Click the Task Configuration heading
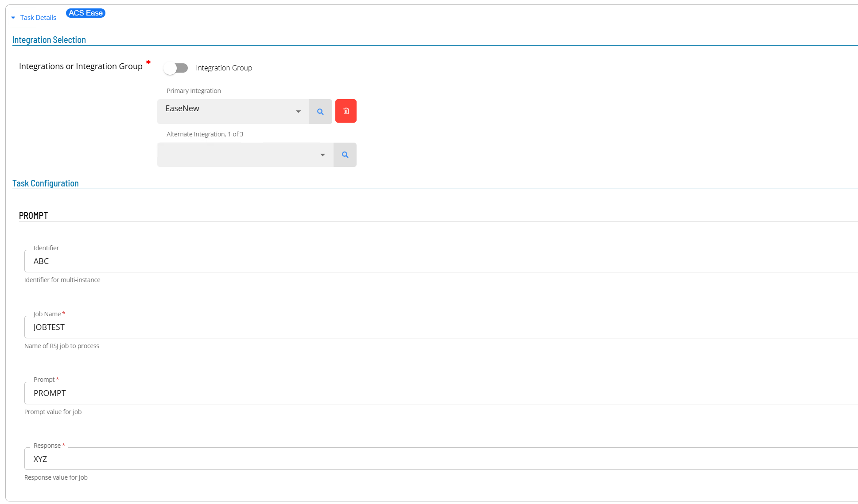This screenshot has height=504, width=858. pos(46,183)
